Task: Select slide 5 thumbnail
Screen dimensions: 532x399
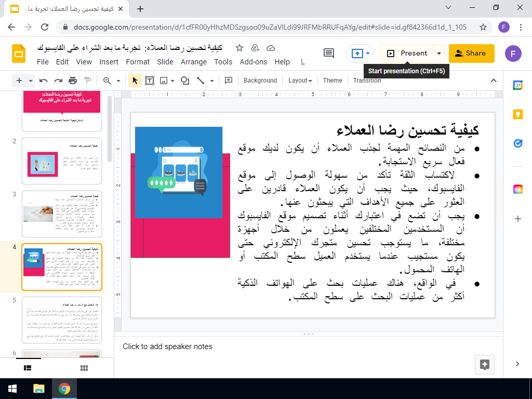Action: point(62,320)
